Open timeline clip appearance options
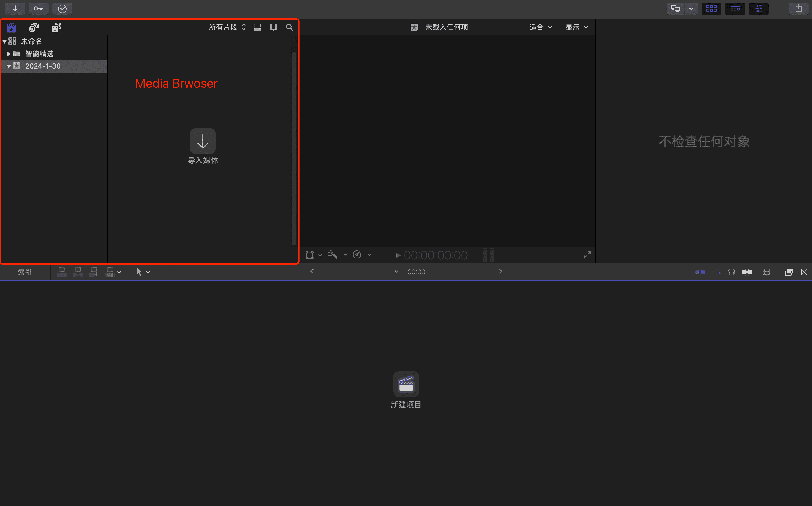Screen dimensions: 812x506 point(766,272)
